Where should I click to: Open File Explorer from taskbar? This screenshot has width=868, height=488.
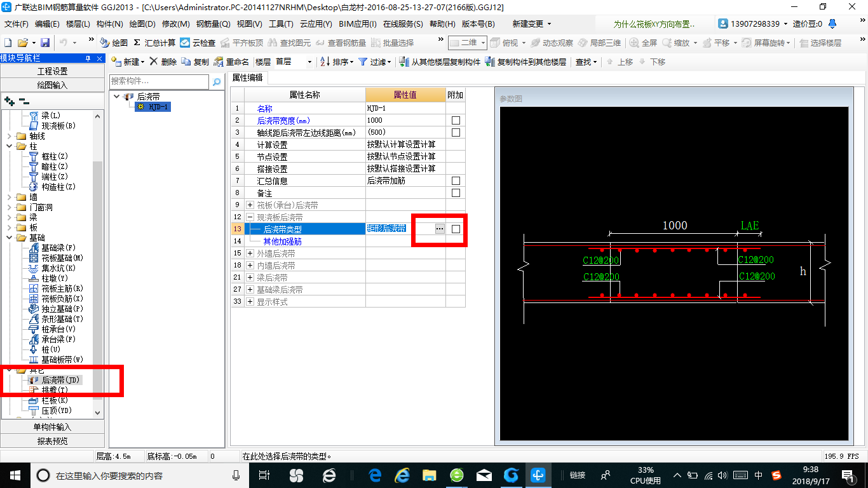coord(429,475)
